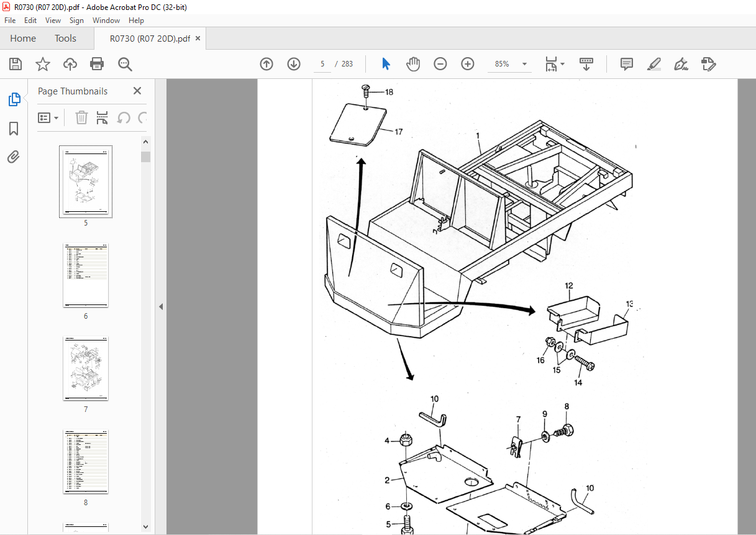Click the Save file icon

(x=16, y=64)
